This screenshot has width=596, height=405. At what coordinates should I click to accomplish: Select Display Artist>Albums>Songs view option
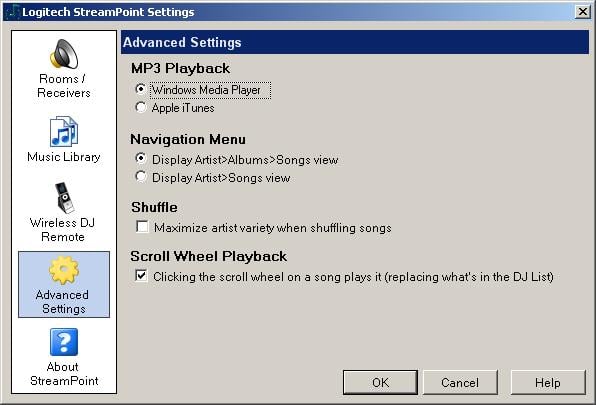(x=141, y=158)
